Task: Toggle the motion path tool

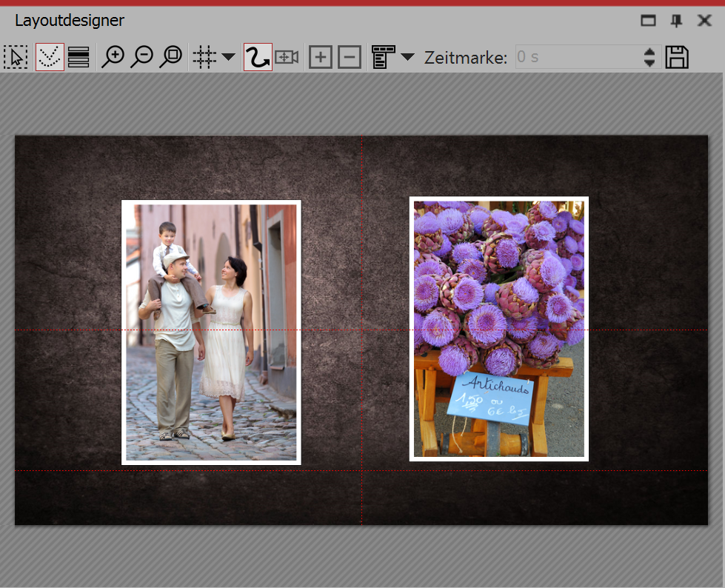Action: (x=257, y=57)
